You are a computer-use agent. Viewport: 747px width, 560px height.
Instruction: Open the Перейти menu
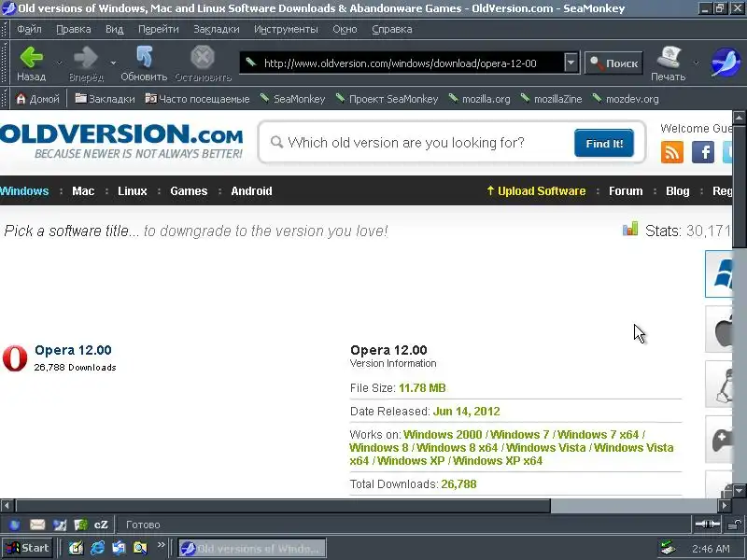point(158,29)
